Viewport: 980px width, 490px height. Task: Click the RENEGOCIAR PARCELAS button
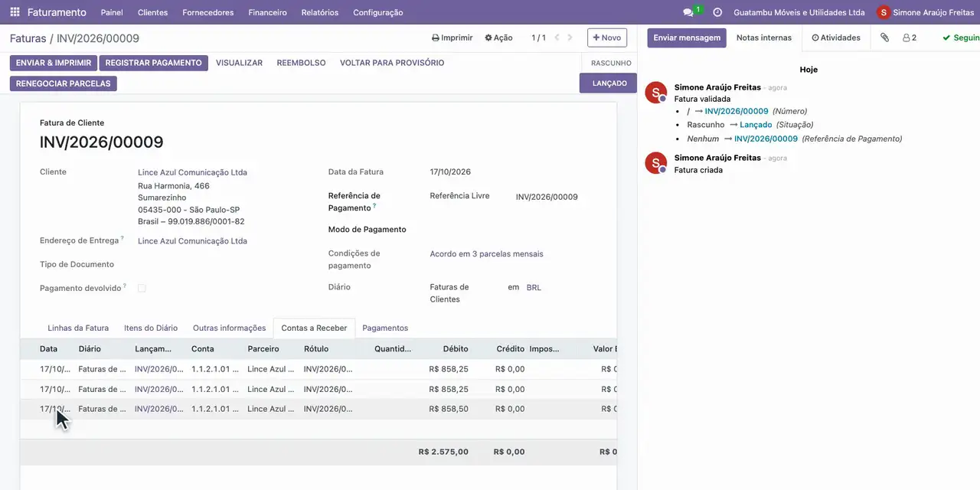[64, 83]
